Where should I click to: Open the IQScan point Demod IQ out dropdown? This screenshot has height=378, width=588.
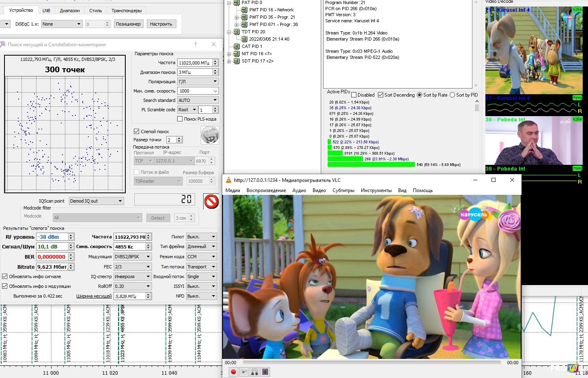point(96,201)
